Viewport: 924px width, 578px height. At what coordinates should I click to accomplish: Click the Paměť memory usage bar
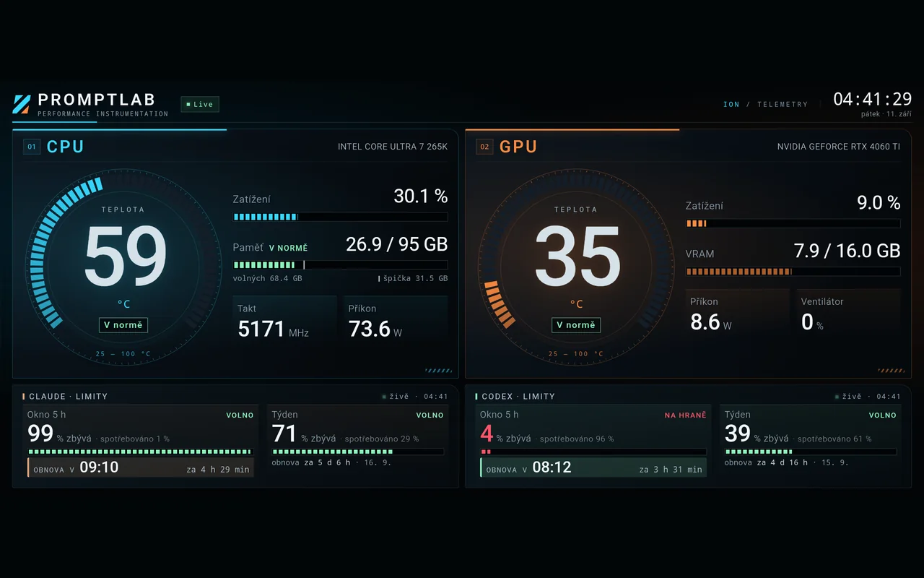[340, 265]
